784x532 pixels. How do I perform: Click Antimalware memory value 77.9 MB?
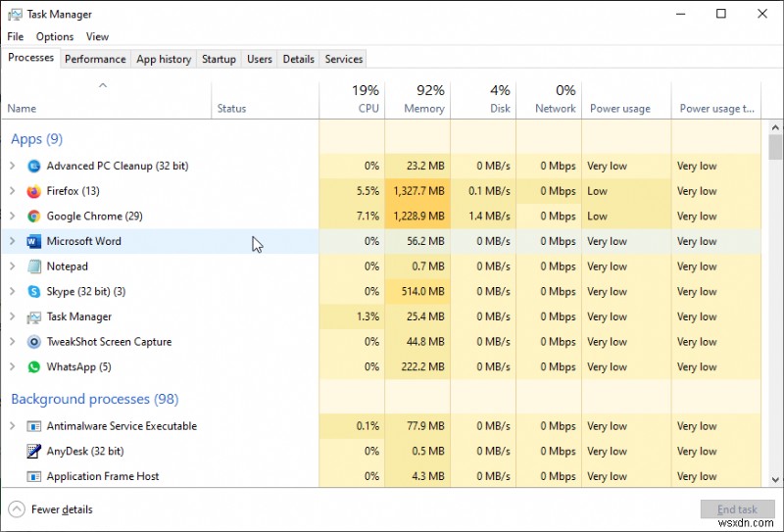[x=425, y=426]
